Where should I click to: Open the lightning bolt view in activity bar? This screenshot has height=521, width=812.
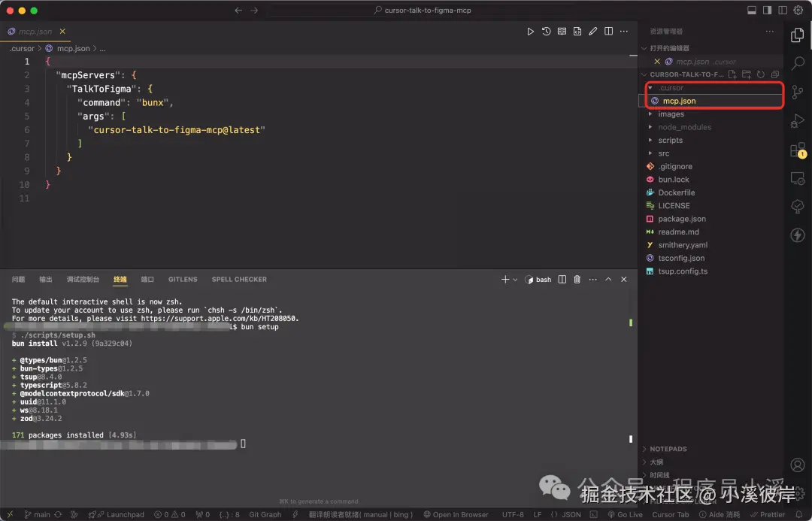point(798,235)
